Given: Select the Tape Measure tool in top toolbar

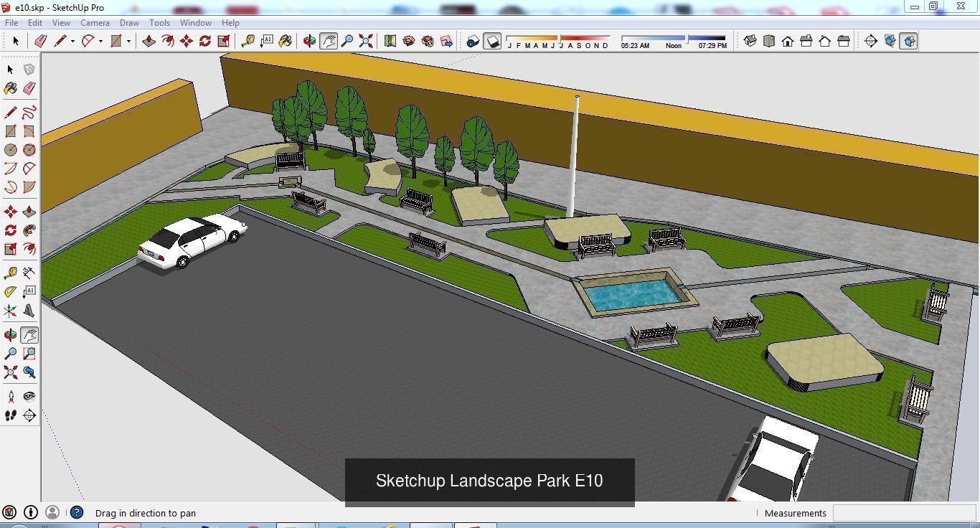Looking at the screenshot, I should click(248, 41).
